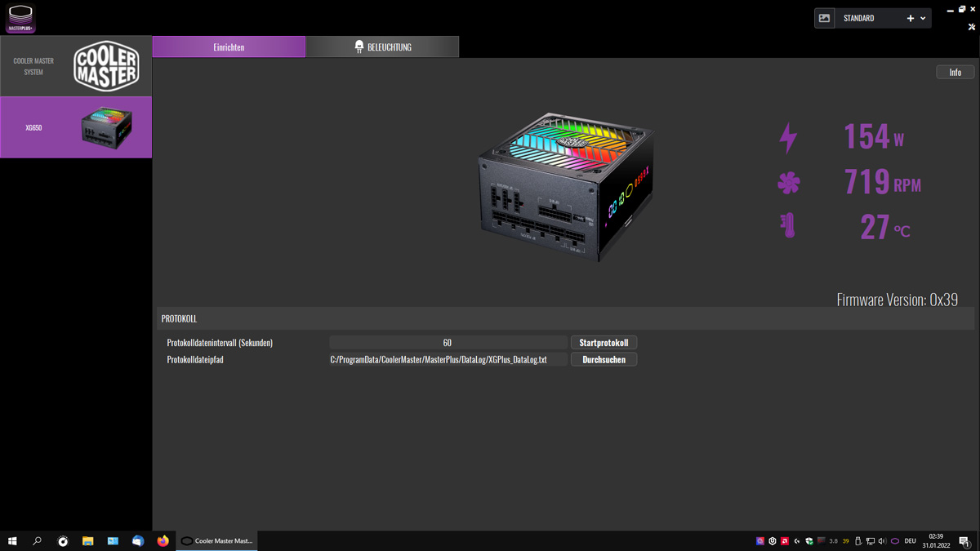Minimize the MasterPlus window
The height and width of the screenshot is (551, 980).
coord(950,10)
